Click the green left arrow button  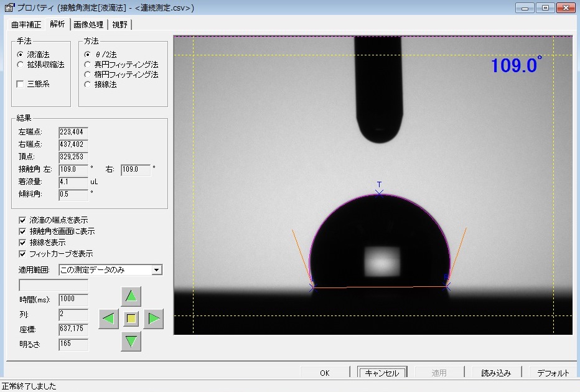(x=108, y=319)
